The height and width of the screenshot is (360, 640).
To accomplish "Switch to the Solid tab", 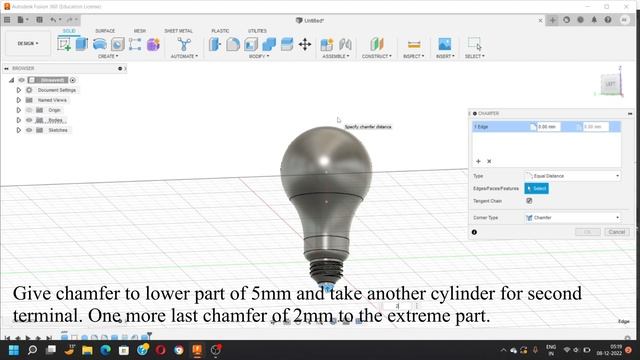I will pyautogui.click(x=69, y=31).
